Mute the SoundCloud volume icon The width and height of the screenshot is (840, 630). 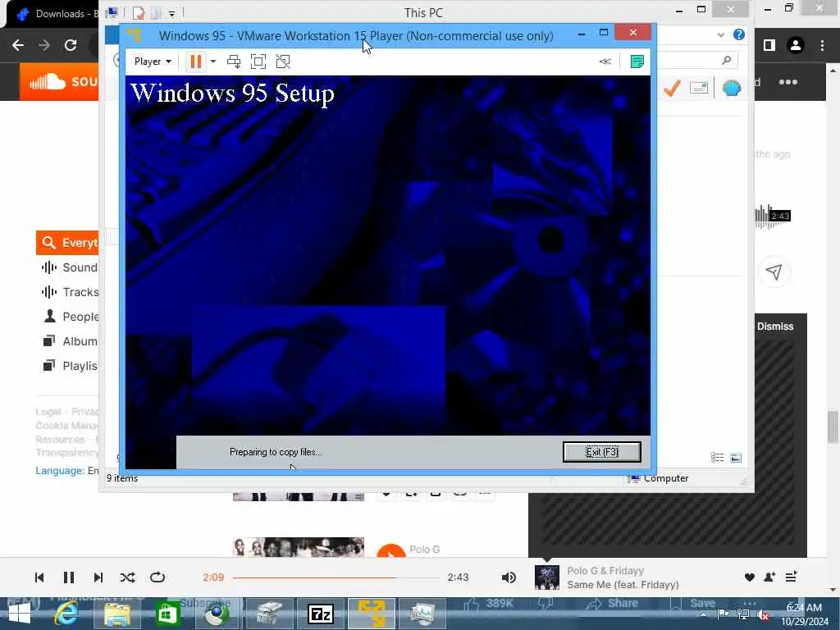509,577
